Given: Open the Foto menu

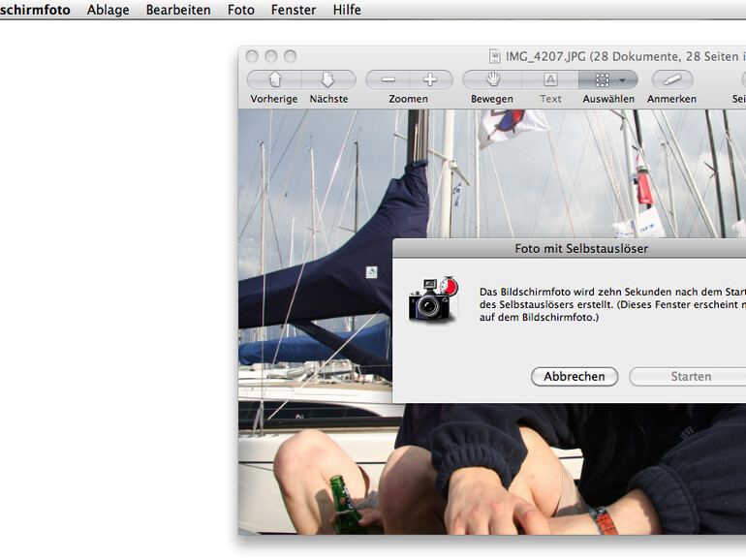Looking at the screenshot, I should (x=240, y=10).
